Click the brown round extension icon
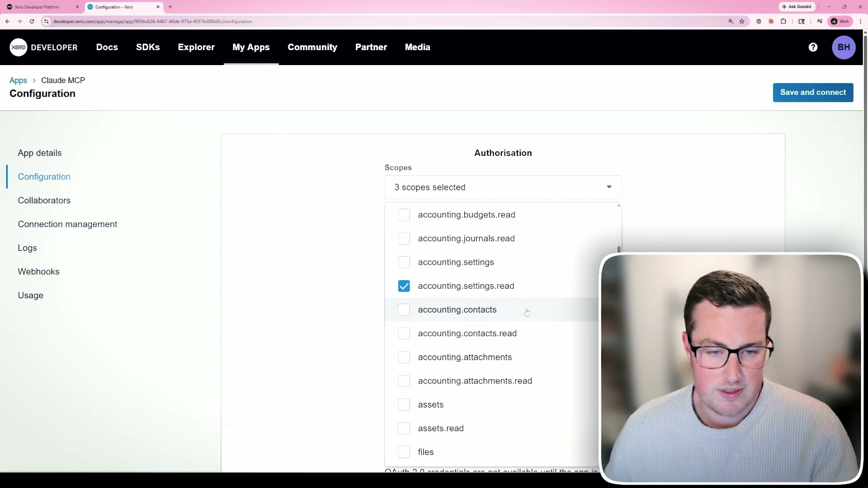This screenshot has height=488, width=868. tap(759, 21)
